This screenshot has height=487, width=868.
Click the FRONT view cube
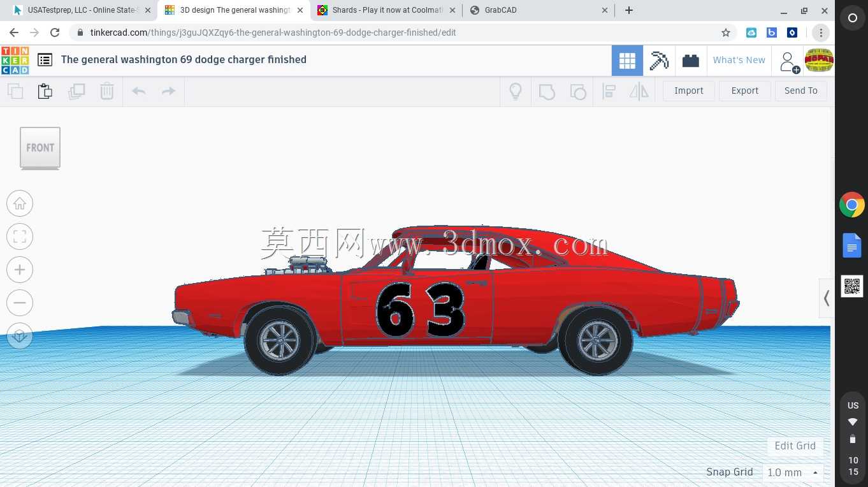pos(40,148)
